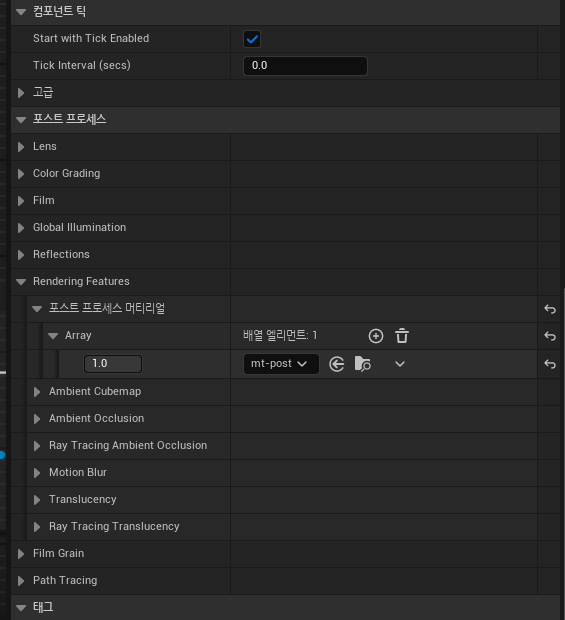This screenshot has width=565, height=620.
Task: Open the mt-post asset dropdown
Action: pyautogui.click(x=281, y=364)
